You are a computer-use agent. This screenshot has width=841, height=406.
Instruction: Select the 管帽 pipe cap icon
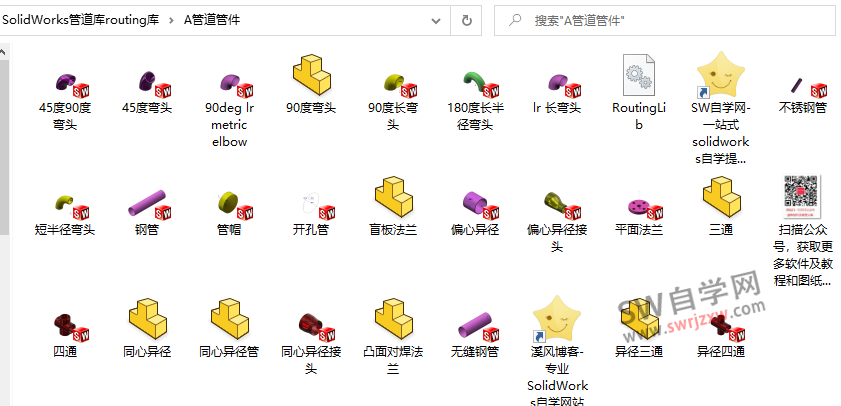tap(236, 206)
